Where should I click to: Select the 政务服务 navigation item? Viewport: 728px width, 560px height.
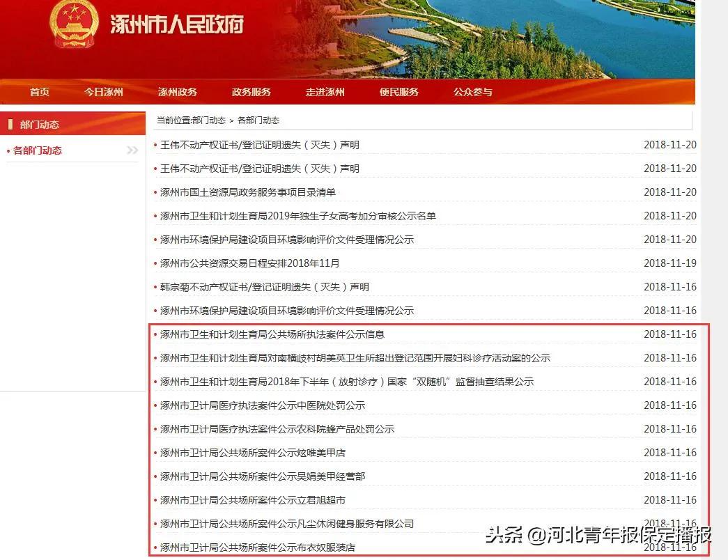(x=251, y=92)
